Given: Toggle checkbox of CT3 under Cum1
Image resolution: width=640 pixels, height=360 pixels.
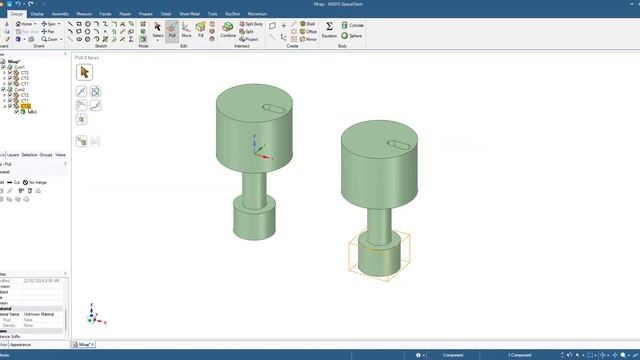Looking at the screenshot, I should pos(10,78).
